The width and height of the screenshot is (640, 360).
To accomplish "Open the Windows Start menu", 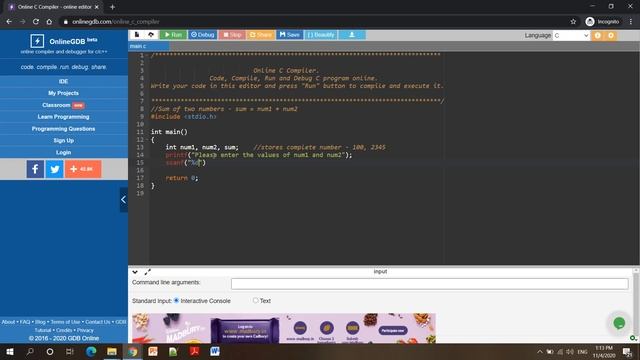I will click(10, 351).
